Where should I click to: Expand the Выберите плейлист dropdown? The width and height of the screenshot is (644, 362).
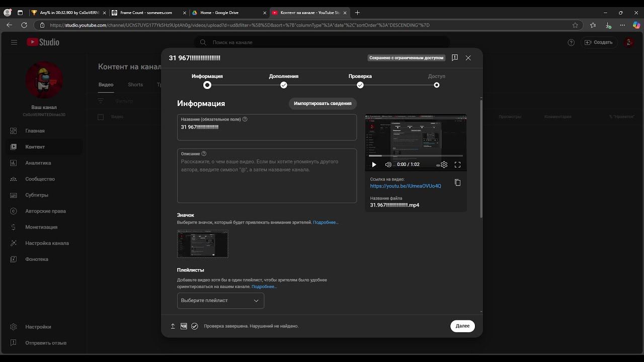(220, 301)
